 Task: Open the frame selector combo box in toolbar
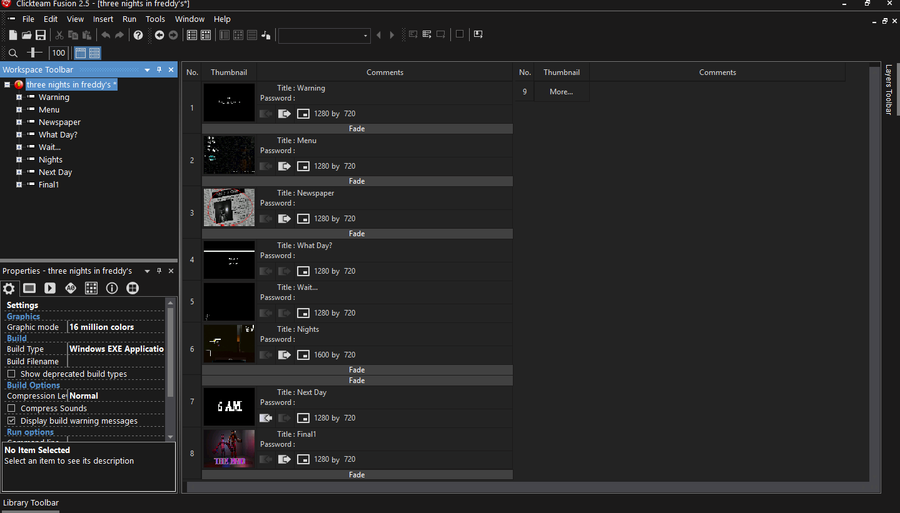(x=324, y=36)
